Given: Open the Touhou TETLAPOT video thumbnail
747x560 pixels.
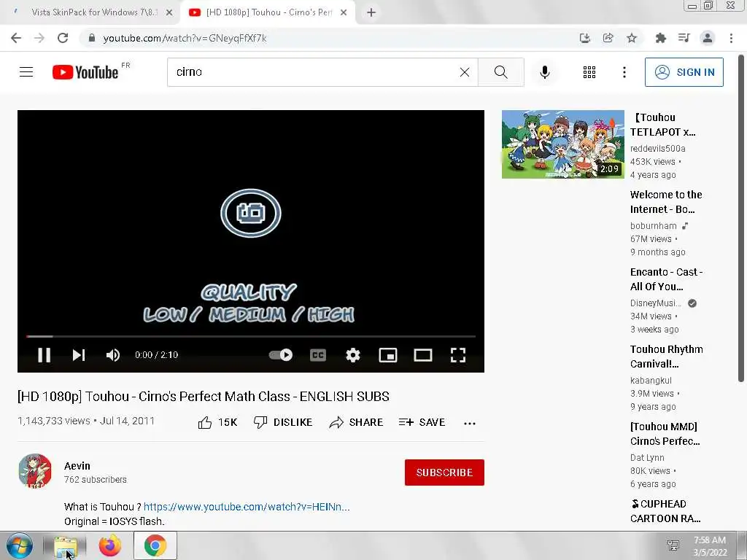Looking at the screenshot, I should 562,144.
